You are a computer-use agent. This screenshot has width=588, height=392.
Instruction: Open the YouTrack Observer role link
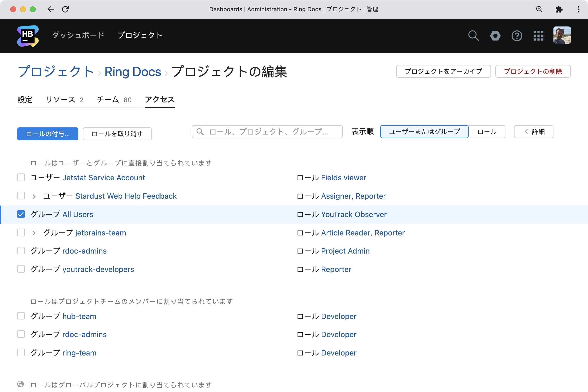coord(354,215)
